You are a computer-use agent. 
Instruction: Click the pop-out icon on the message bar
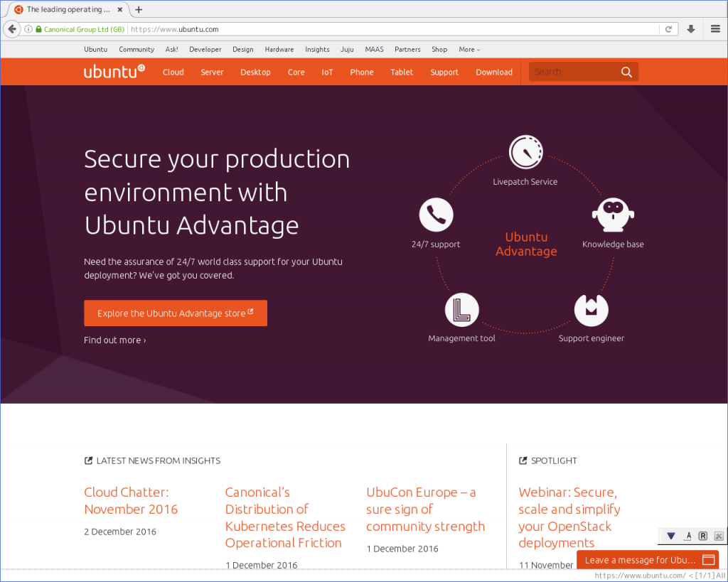pos(708,560)
